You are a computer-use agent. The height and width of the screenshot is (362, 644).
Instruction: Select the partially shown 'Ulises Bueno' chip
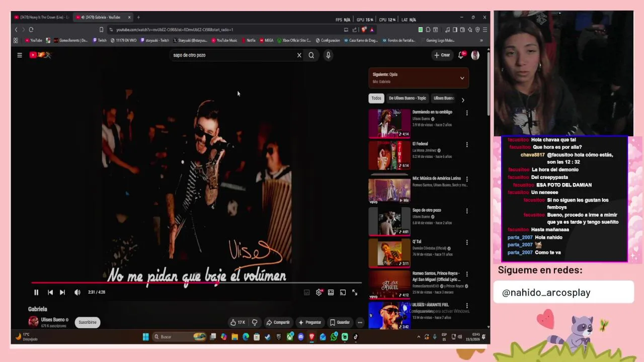[x=443, y=98]
